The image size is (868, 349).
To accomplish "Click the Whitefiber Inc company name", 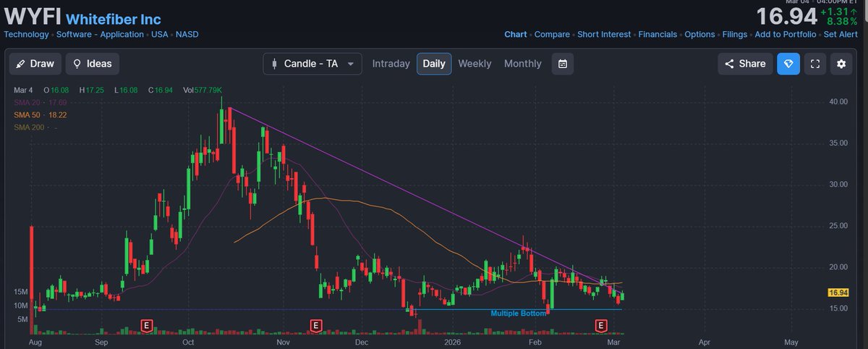I will tap(114, 19).
